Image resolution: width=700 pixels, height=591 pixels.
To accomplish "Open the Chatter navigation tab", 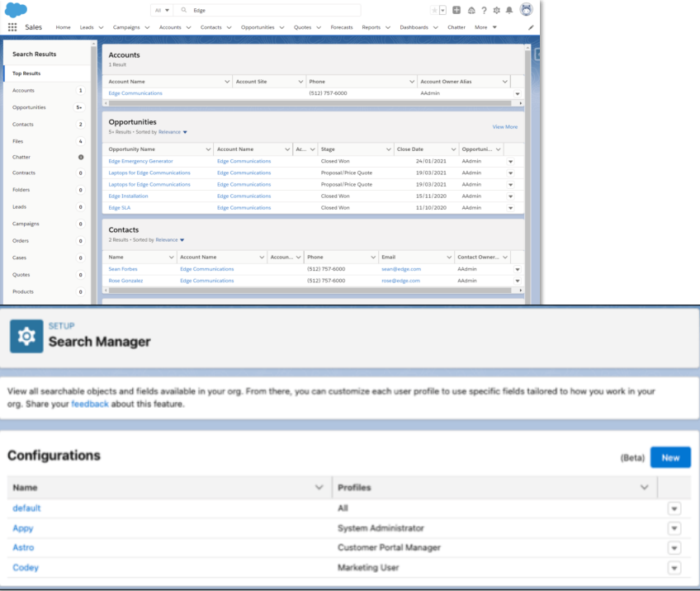I will 456,27.
